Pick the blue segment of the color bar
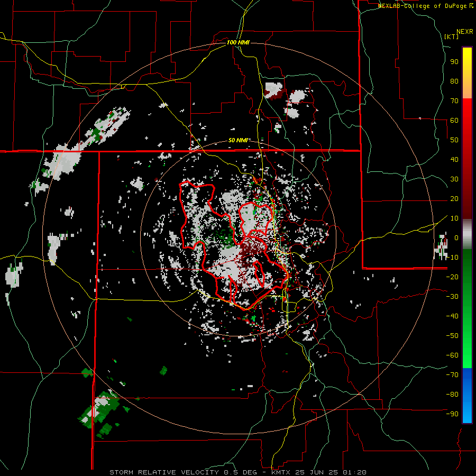Screen dimensions: 476x476 pos(467,396)
